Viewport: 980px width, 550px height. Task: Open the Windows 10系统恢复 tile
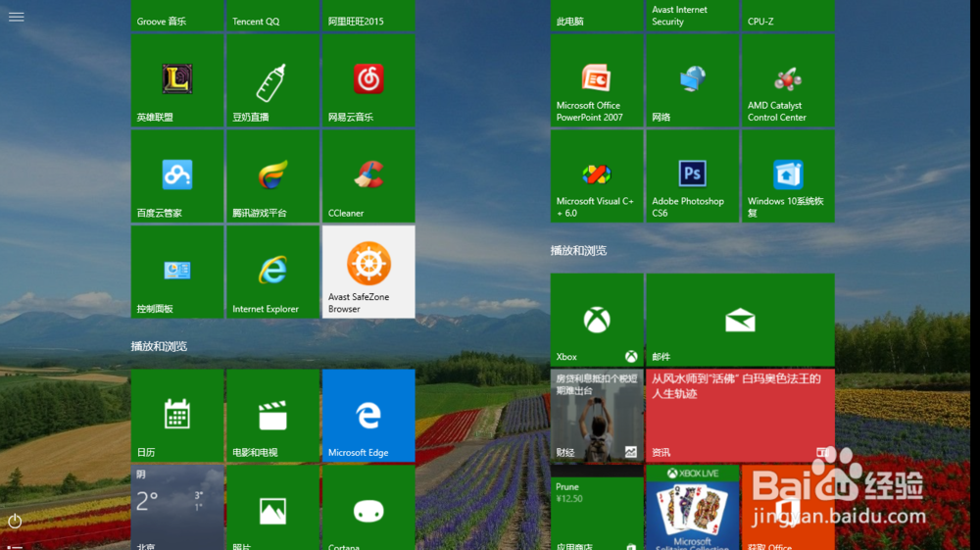788,176
